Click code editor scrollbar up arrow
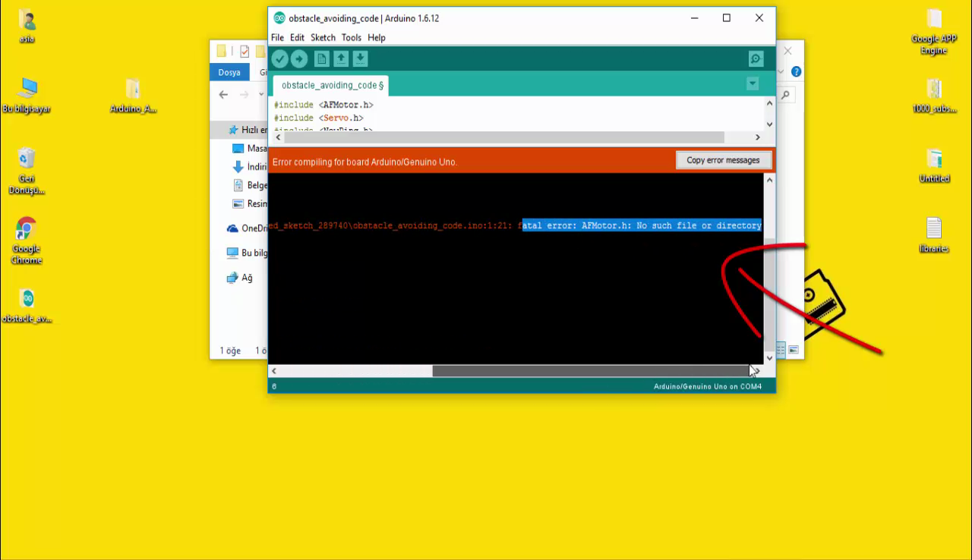This screenshot has height=560, width=972. pos(769,104)
